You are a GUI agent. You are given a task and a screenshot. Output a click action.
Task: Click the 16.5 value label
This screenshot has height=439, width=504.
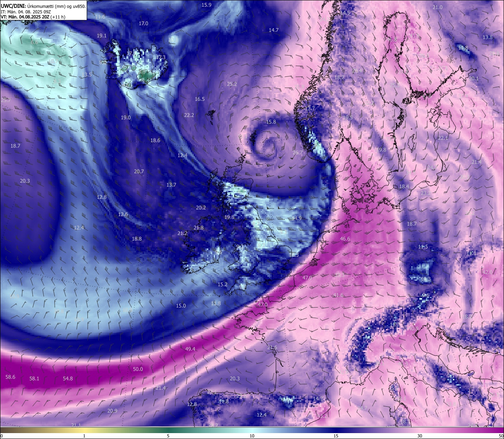point(200,99)
